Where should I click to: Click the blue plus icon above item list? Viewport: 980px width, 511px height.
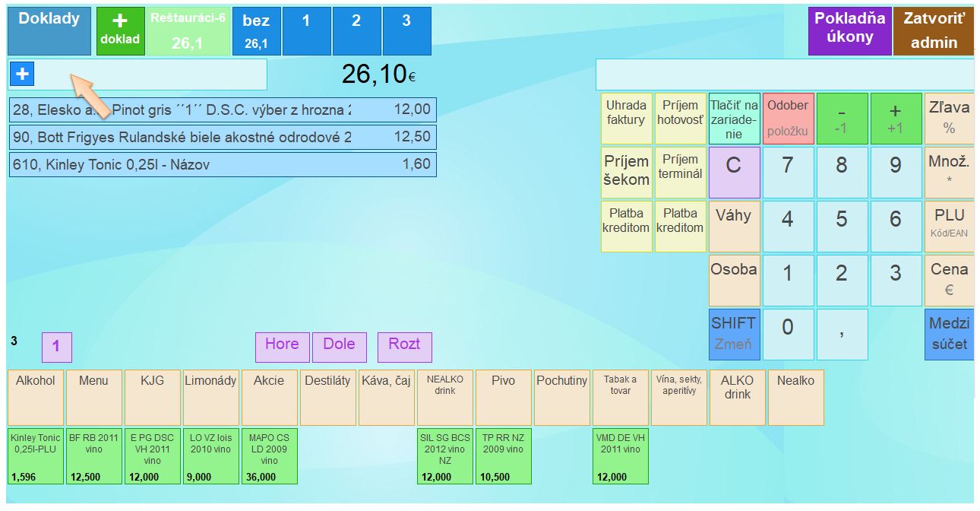[x=22, y=74]
